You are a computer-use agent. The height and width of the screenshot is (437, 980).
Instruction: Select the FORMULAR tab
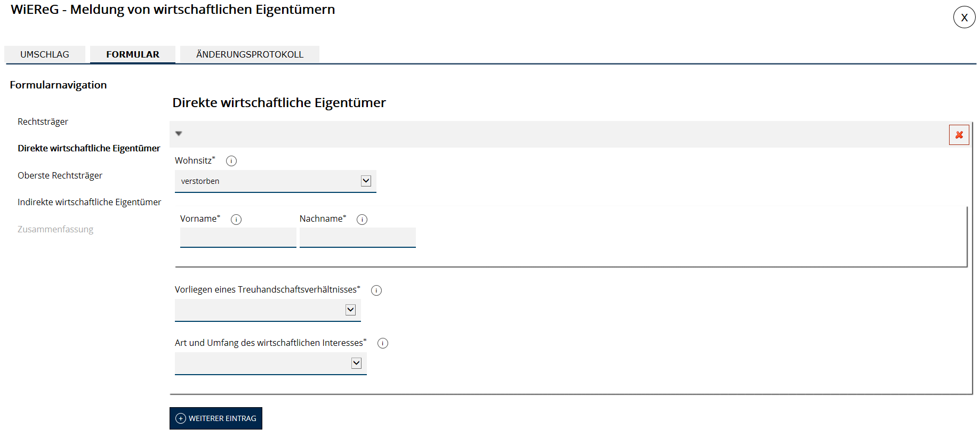133,54
